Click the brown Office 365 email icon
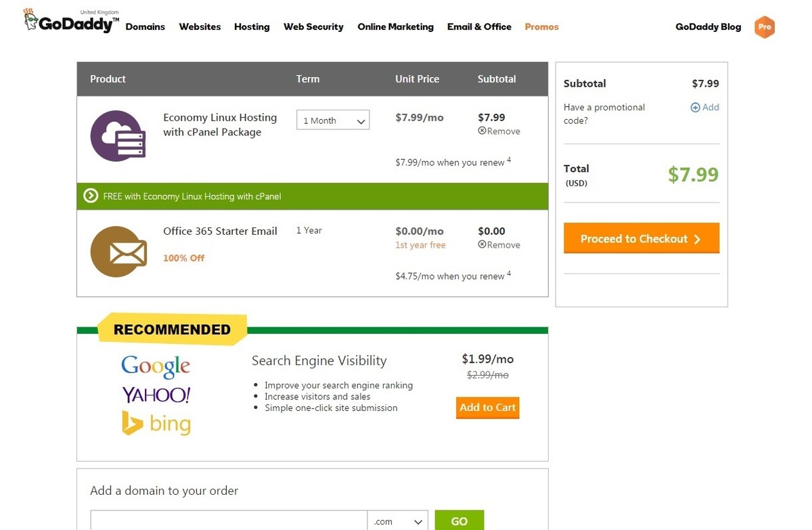 click(x=118, y=252)
